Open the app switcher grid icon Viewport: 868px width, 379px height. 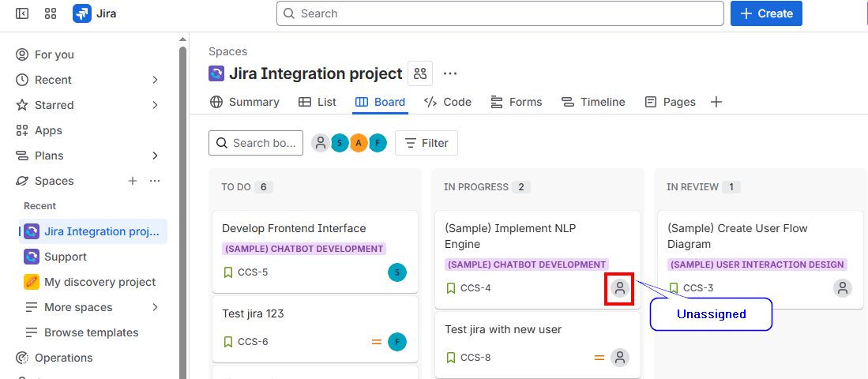[x=51, y=13]
